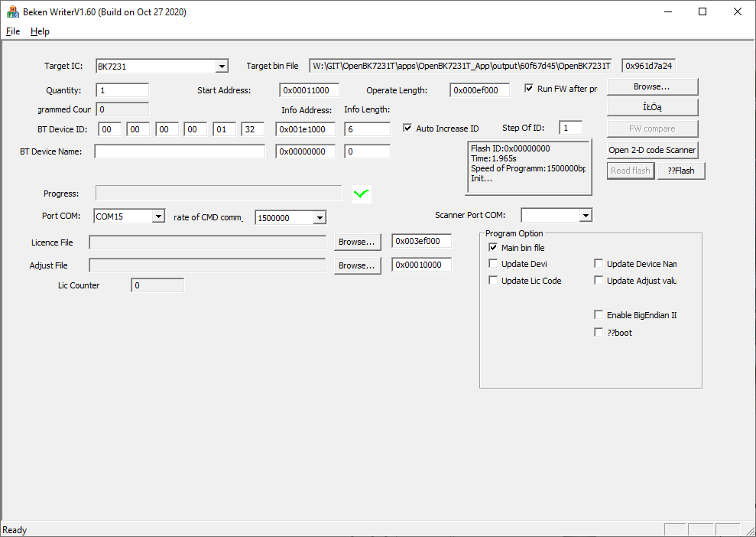Expand the Scanner Port COM dropdown
Screen dimensions: 756x537
pos(586,215)
